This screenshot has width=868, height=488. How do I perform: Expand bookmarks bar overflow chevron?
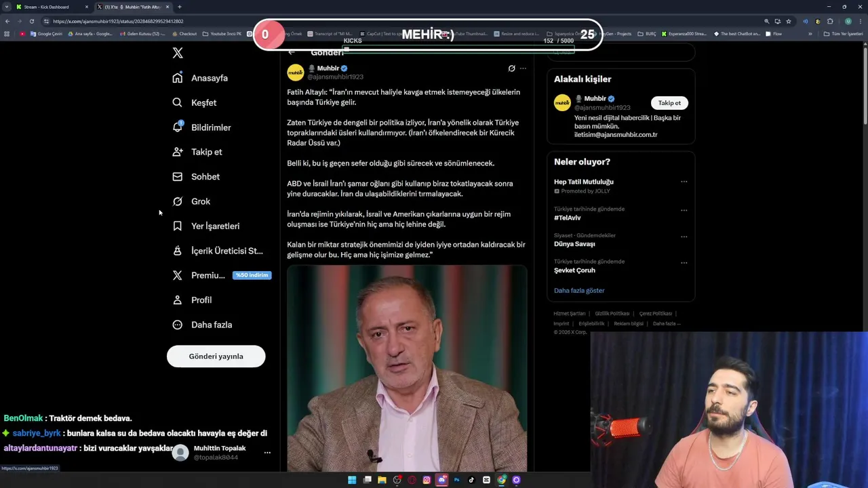click(x=810, y=34)
